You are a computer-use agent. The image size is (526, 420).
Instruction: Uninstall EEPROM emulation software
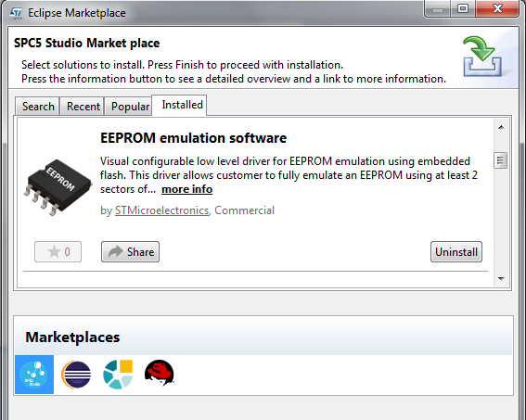(456, 252)
